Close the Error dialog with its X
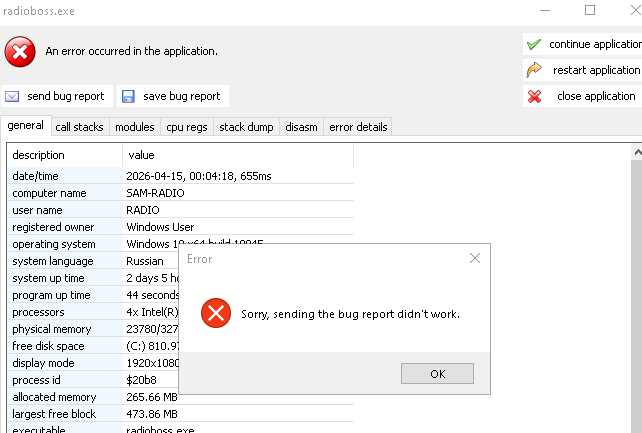 [475, 258]
